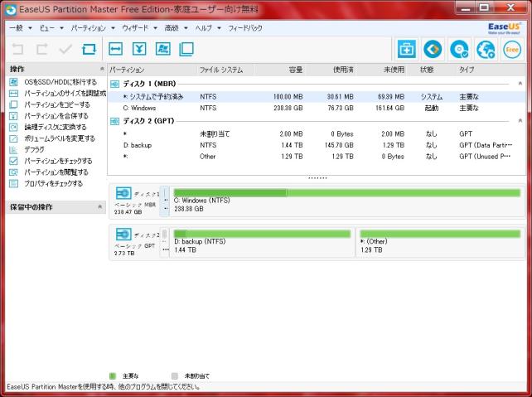Open the パーティション menu
The image size is (532, 397).
coord(88,28)
